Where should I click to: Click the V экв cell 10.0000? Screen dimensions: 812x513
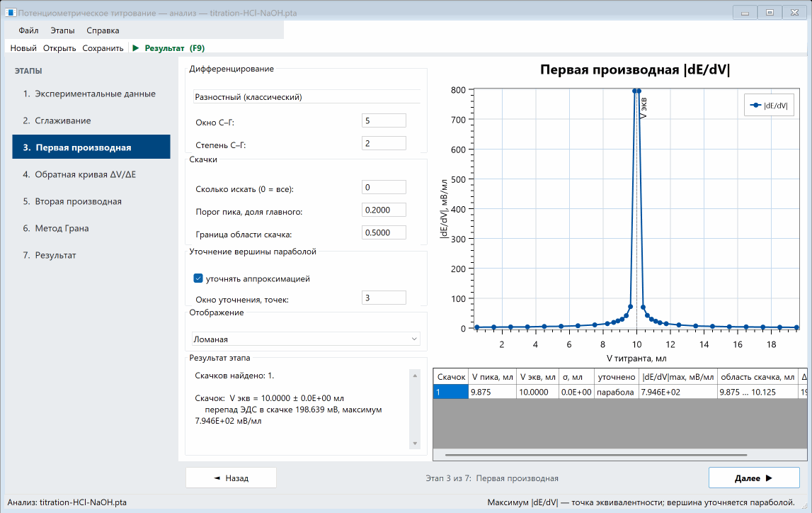pos(537,393)
